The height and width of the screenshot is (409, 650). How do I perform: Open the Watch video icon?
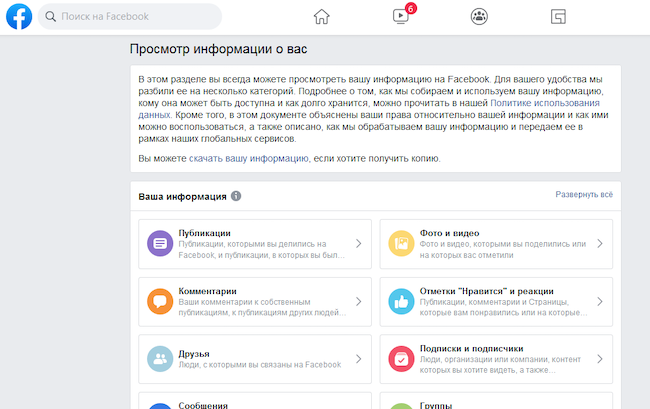[400, 17]
